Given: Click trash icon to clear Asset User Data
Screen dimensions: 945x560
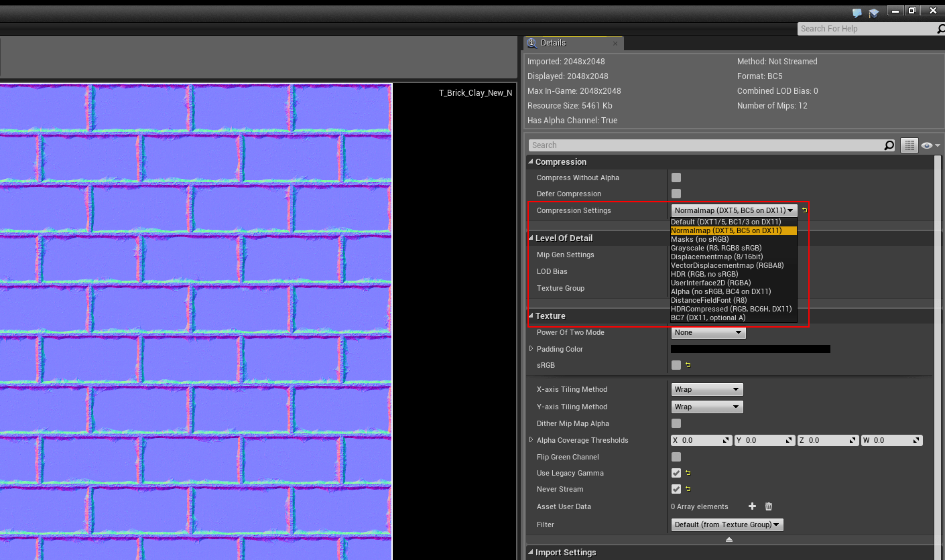Looking at the screenshot, I should point(769,506).
